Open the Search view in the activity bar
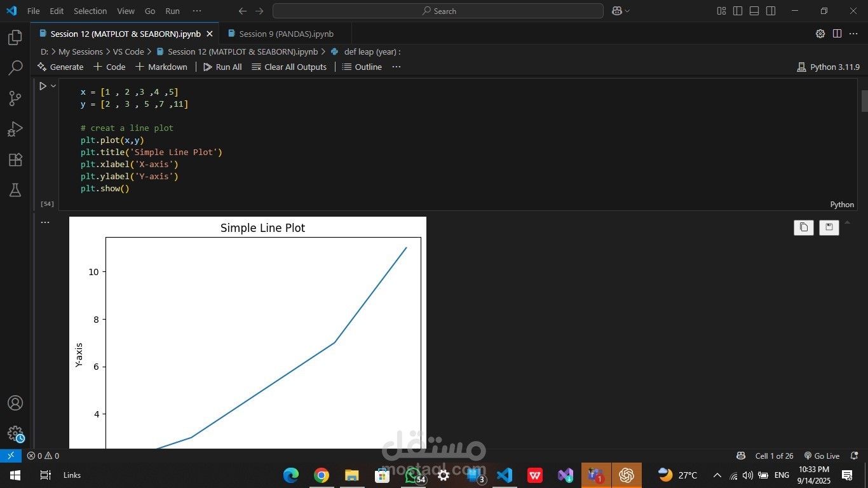 click(x=15, y=68)
